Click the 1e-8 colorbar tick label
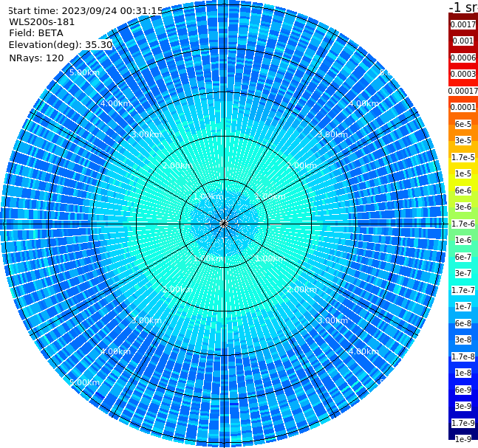Viewport: 478px width, 448px height. click(463, 373)
